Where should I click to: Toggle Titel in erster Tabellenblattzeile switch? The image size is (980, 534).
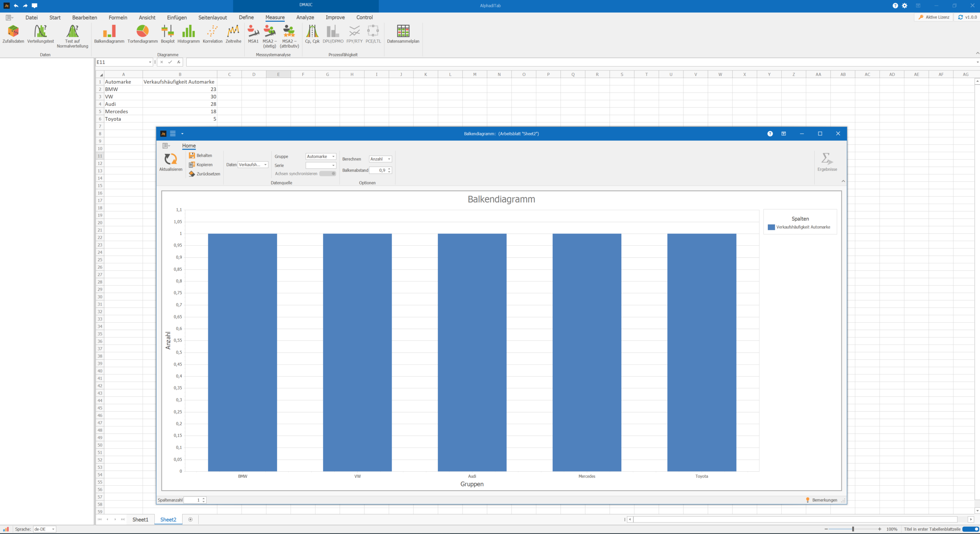tap(970, 529)
